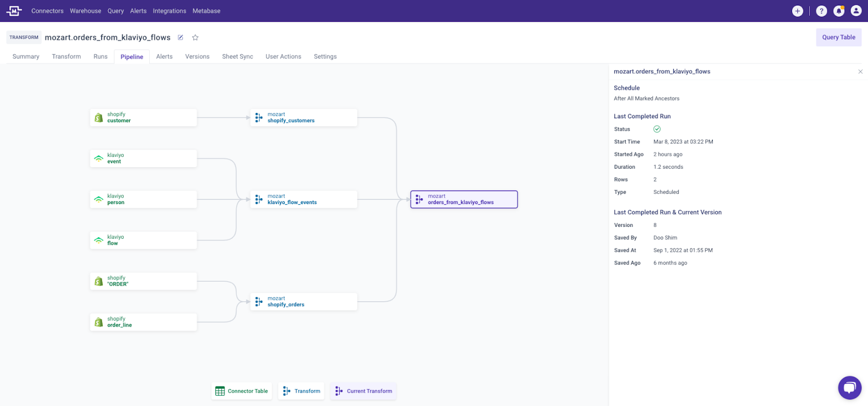
Task: Click the Klaviyo icon on flow node
Action: coord(99,240)
